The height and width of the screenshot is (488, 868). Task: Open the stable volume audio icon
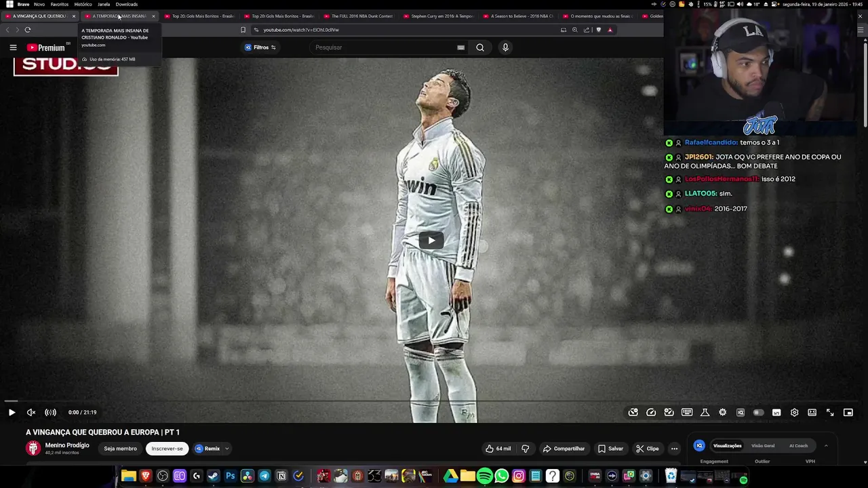pos(51,412)
